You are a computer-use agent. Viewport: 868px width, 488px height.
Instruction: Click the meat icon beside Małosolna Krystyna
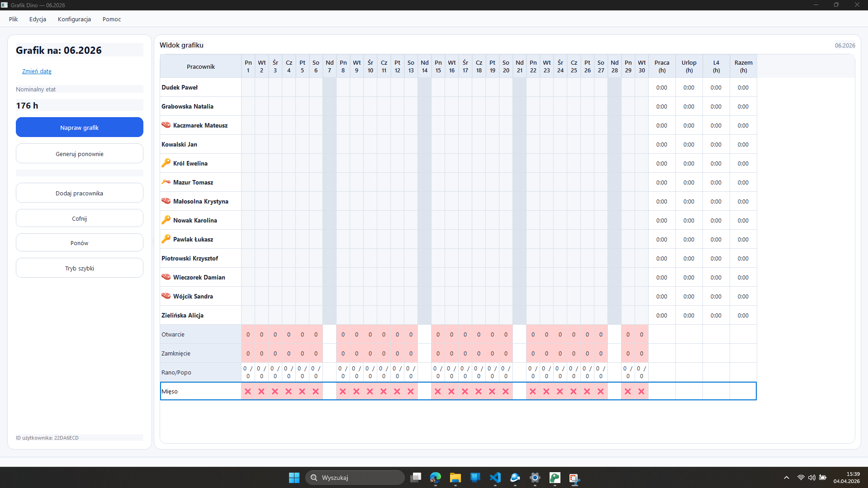point(166,201)
